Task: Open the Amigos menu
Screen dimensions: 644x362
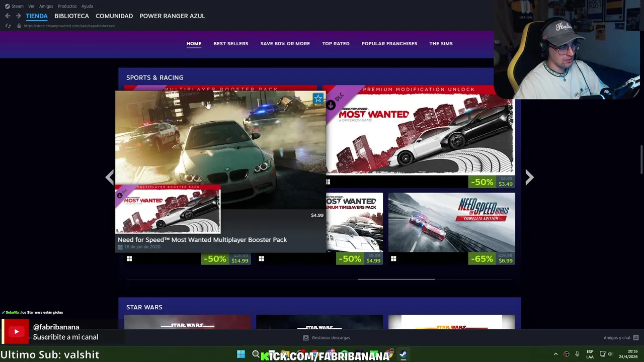Action: pyautogui.click(x=46, y=6)
